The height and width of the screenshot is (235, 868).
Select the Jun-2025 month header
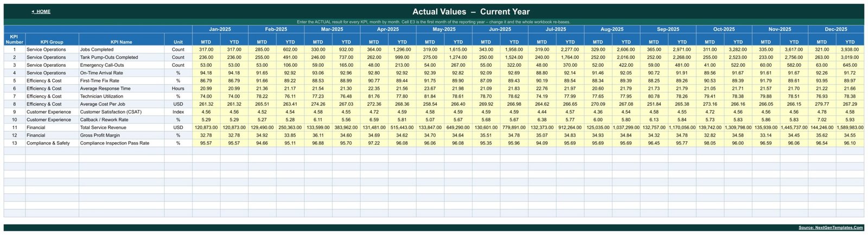point(500,29)
